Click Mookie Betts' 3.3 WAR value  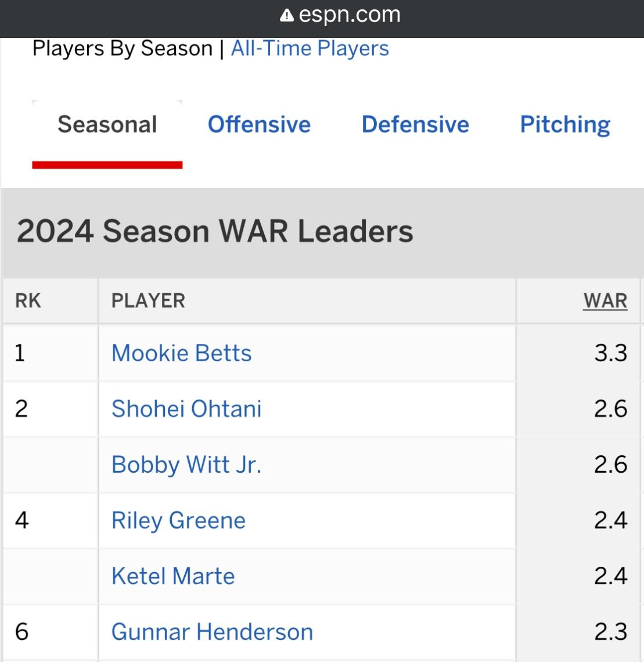pos(611,353)
